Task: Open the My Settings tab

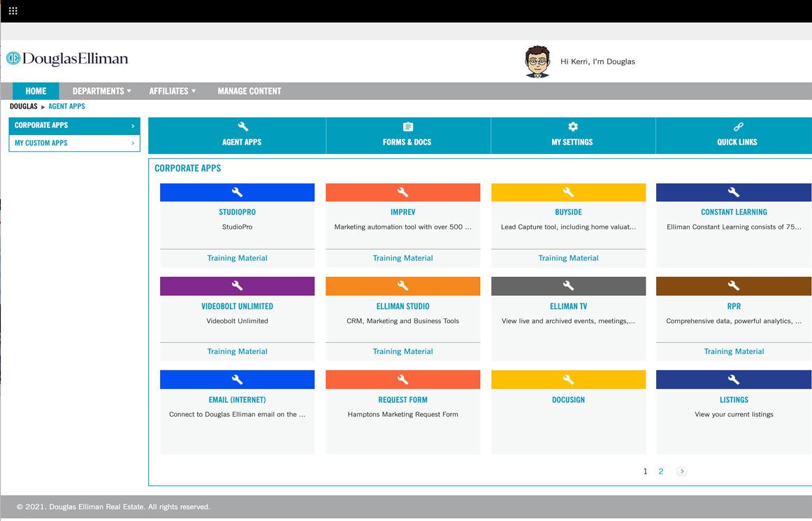Action: [573, 135]
